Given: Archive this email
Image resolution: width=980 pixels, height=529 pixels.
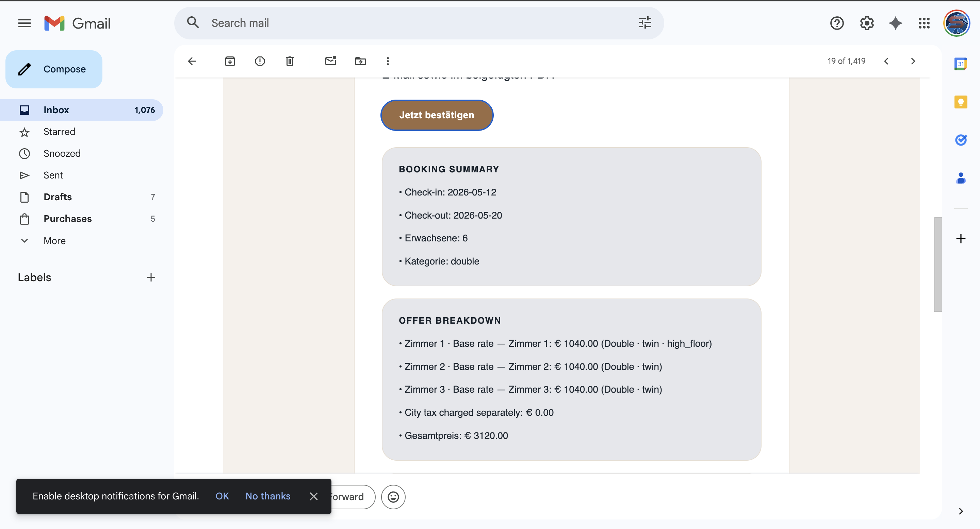Looking at the screenshot, I should (230, 61).
